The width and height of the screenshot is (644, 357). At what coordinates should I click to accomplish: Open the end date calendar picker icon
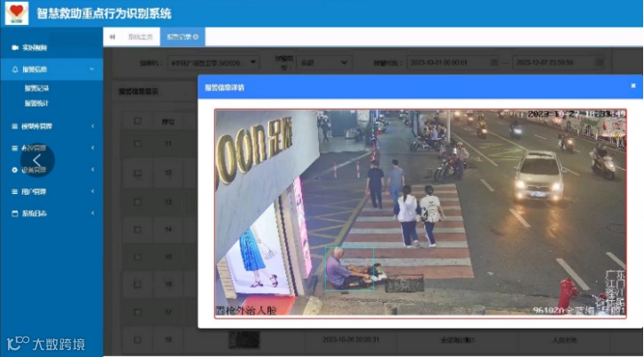(599, 62)
